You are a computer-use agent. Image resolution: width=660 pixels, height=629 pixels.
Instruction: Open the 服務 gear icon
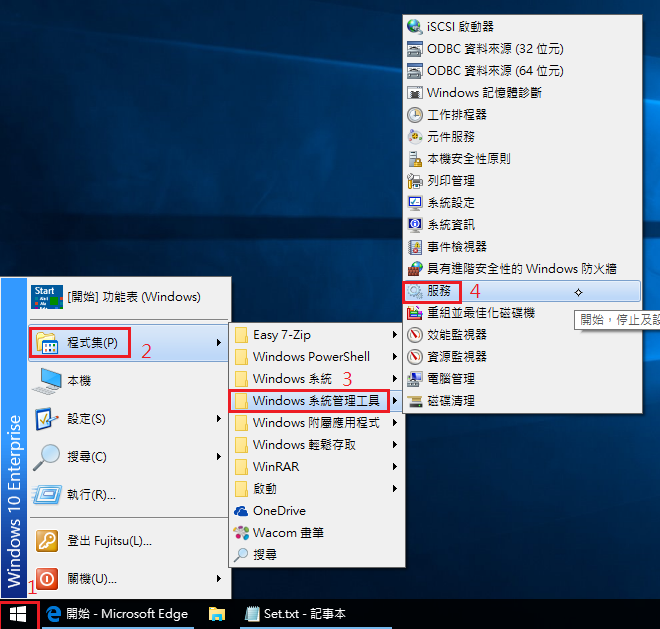415,291
